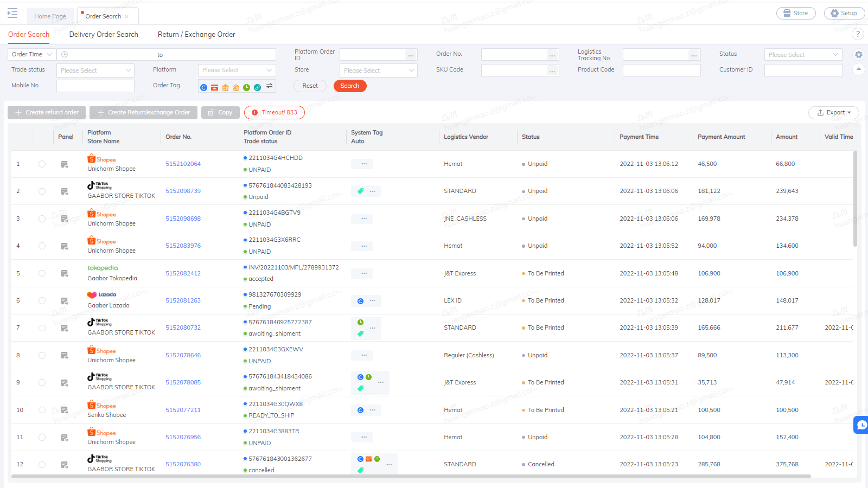The image size is (868, 488).
Task: Click the orange Search button
Action: pyautogui.click(x=350, y=86)
